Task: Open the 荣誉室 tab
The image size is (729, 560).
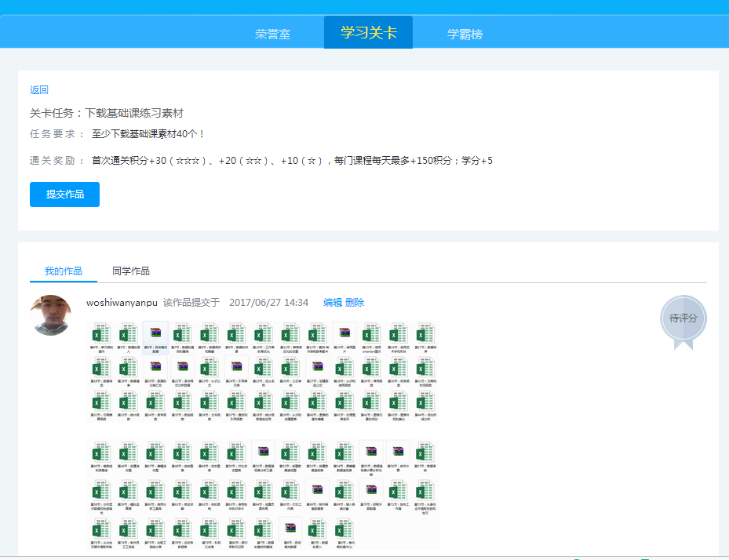Action: [x=272, y=35]
